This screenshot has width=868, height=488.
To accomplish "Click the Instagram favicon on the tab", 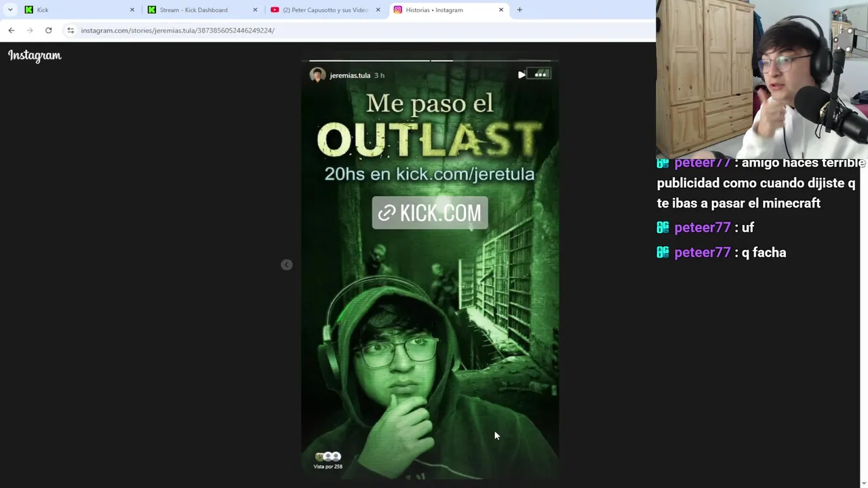I will (397, 9).
